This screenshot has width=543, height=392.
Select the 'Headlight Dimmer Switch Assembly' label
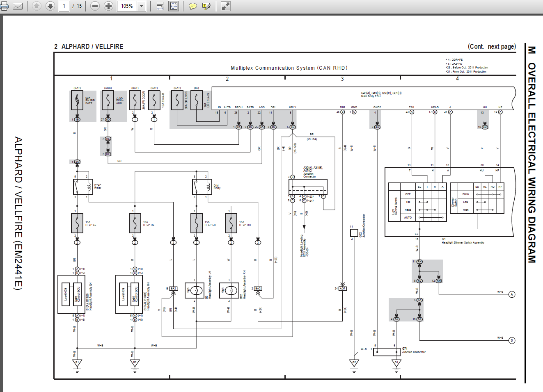pos(463,243)
